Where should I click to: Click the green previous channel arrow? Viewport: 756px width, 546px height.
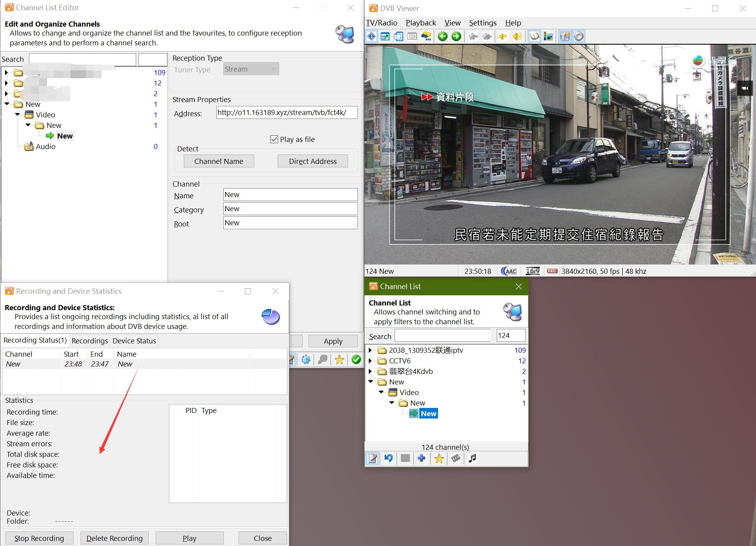click(442, 36)
